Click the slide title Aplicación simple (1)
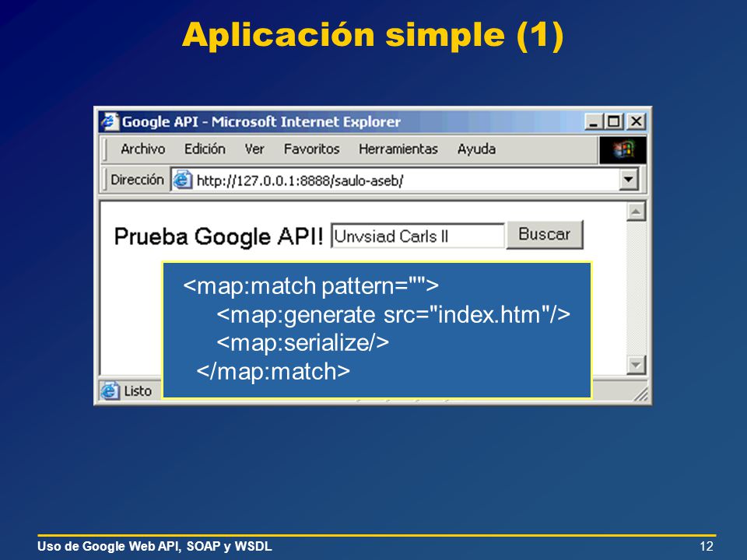The height and width of the screenshot is (560, 747). click(x=373, y=35)
